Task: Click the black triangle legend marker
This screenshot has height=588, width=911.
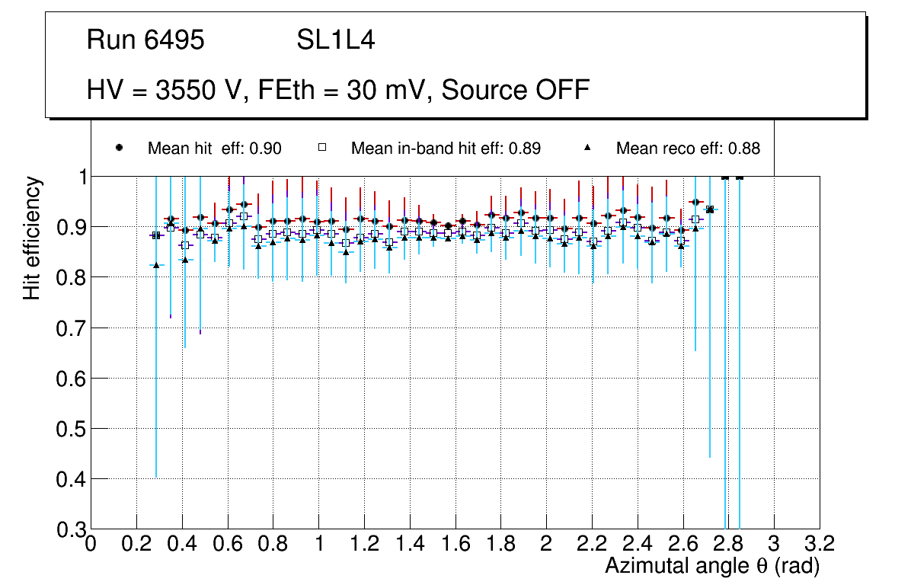Action: click(587, 149)
